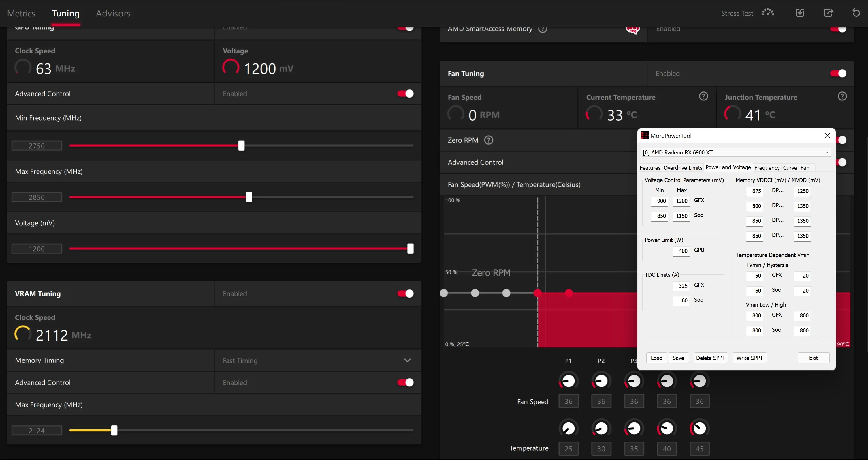
Task: Toggle VRAM Advanced Control switch
Action: (x=405, y=382)
